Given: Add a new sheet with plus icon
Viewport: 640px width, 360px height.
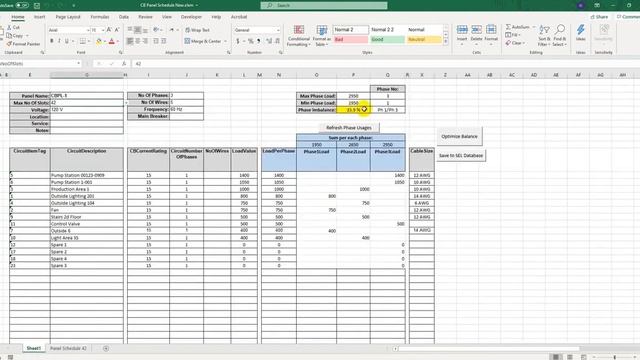Looking at the screenshot, I should point(106,349).
